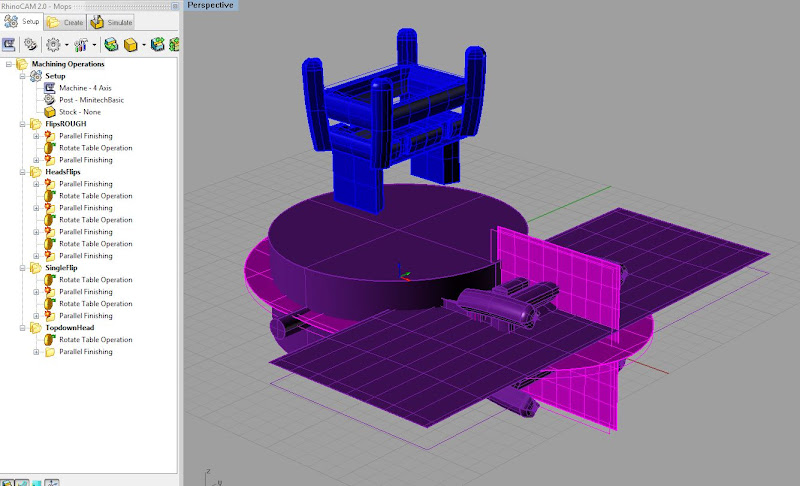
Task: Expand Parallel Finishing under TopdownHead
Action: coord(36,352)
